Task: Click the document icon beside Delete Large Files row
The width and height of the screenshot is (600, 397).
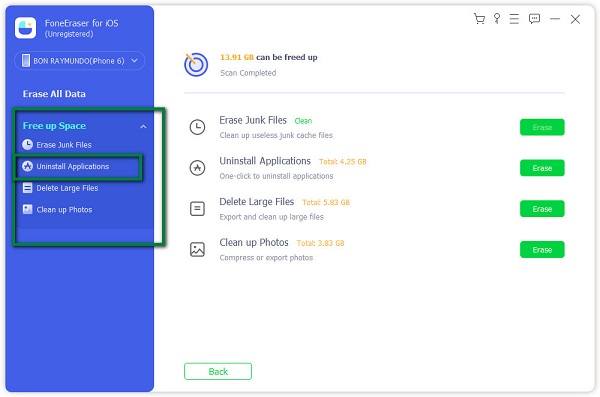Action: [x=197, y=209]
